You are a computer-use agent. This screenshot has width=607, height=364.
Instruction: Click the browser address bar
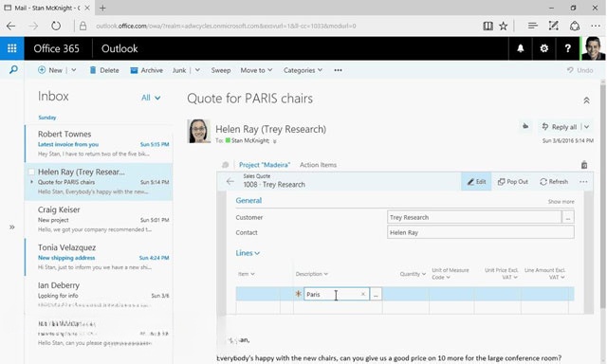tap(226, 26)
